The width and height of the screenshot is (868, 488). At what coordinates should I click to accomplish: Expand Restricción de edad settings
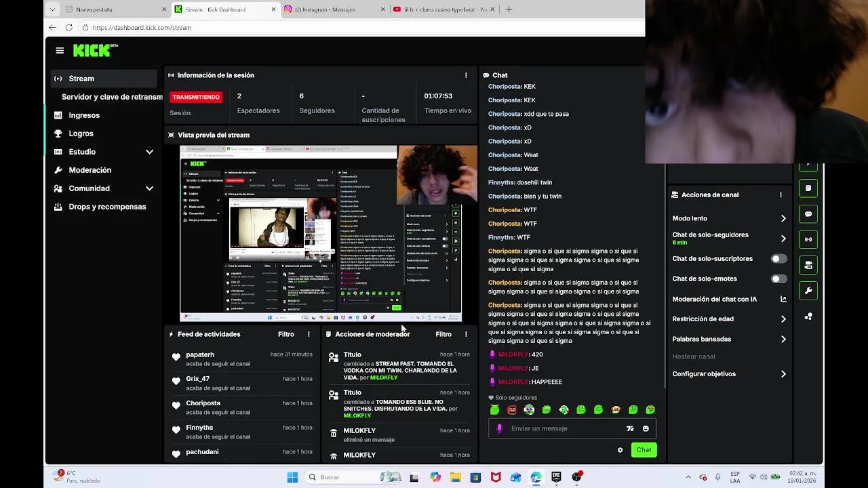pyautogui.click(x=783, y=319)
